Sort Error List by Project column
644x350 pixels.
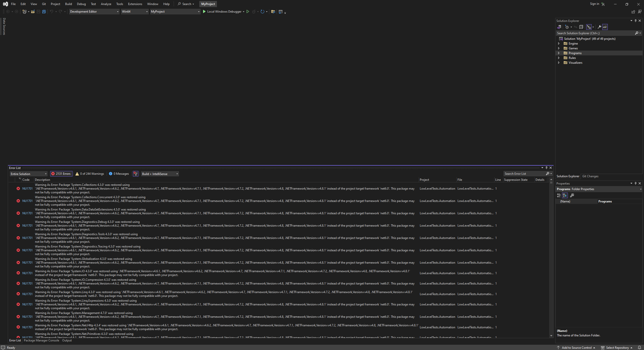click(437, 180)
